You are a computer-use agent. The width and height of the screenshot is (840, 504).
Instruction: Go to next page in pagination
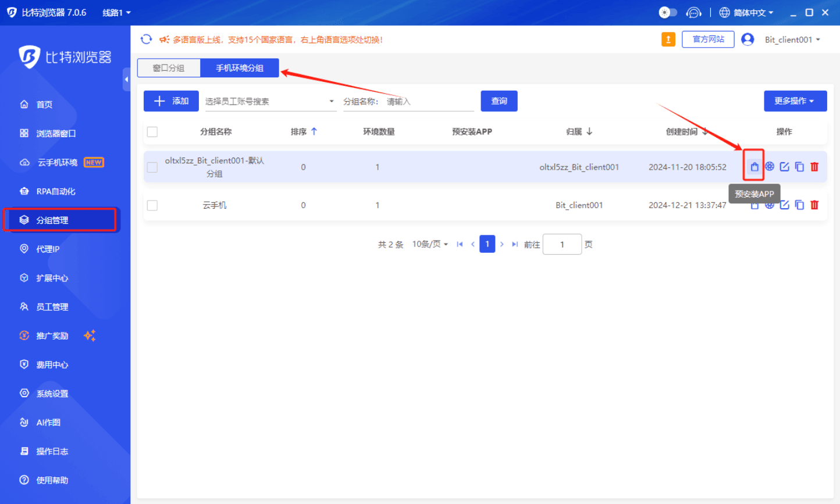point(502,244)
